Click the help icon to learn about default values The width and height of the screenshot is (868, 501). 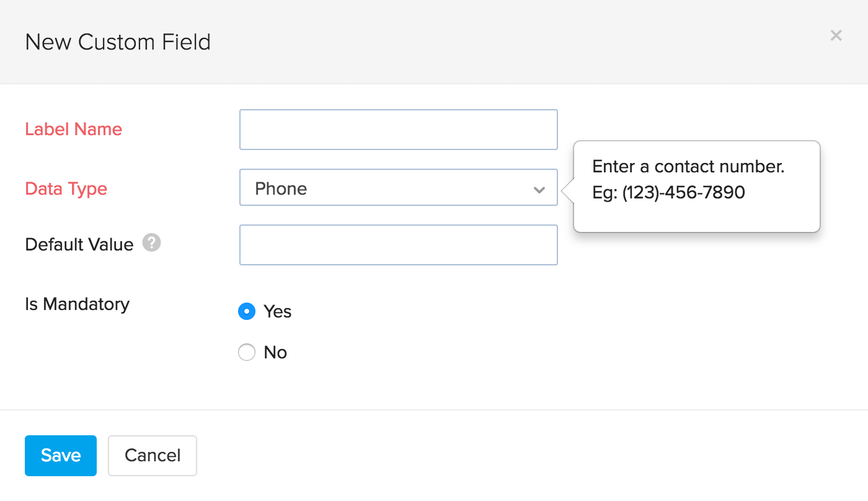152,243
